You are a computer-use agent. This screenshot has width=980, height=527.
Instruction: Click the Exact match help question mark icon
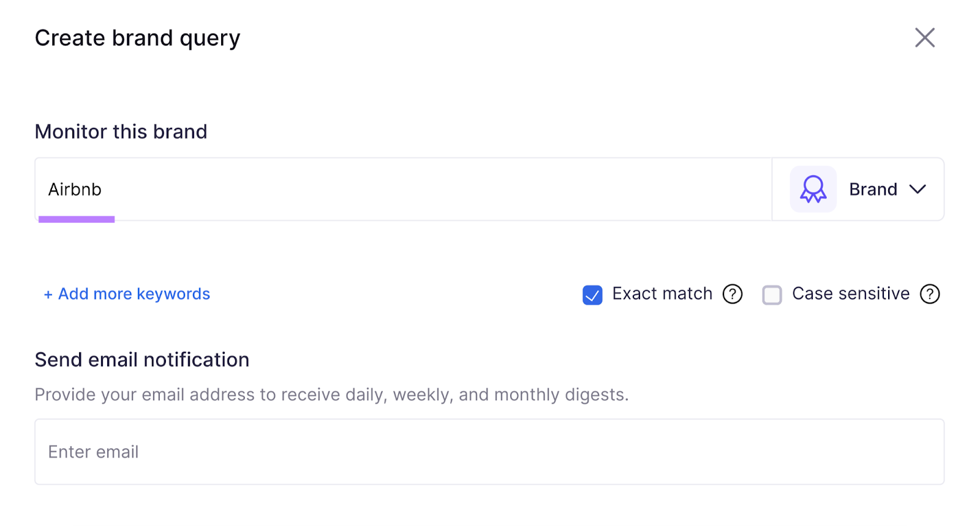click(733, 294)
